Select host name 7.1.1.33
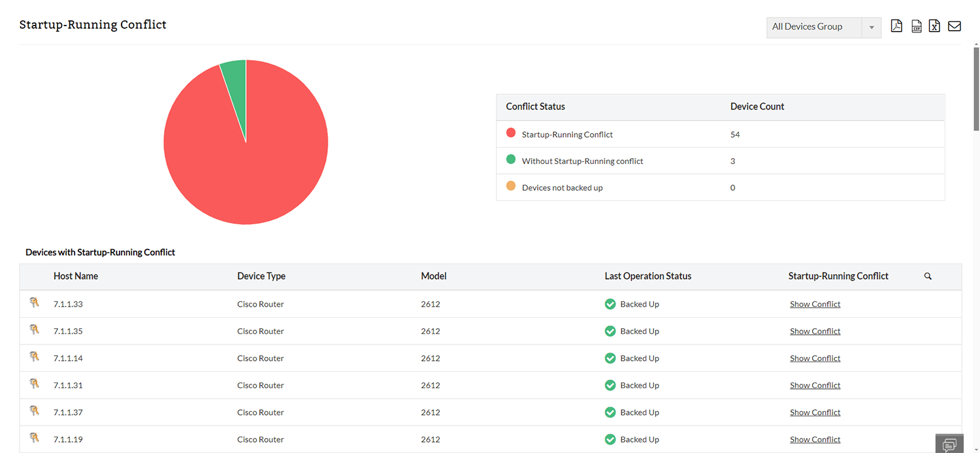Screen dimensions: 980x453 click(68, 304)
